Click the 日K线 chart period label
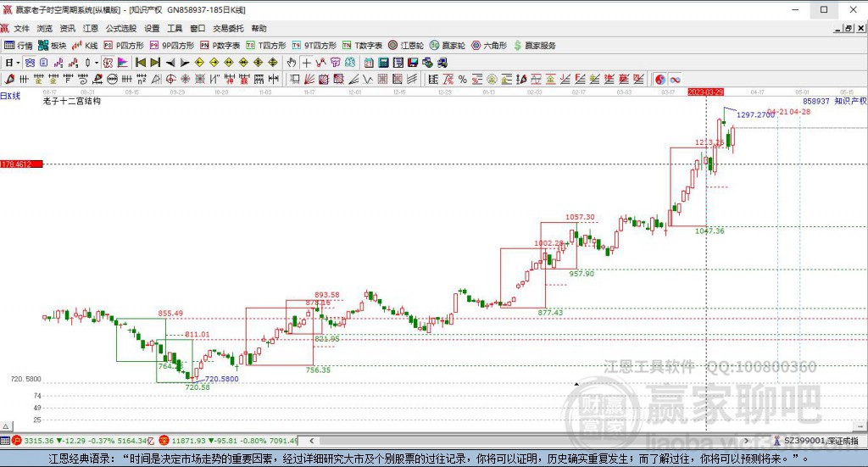Screen dimensions: 868x467 tap(10, 96)
